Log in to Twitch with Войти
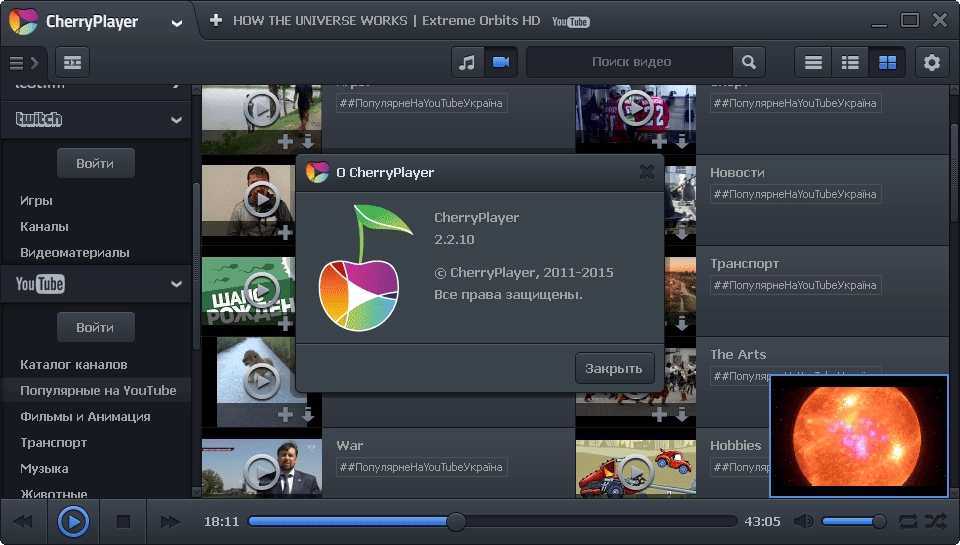Viewport: 960px width, 545px height. [x=96, y=164]
